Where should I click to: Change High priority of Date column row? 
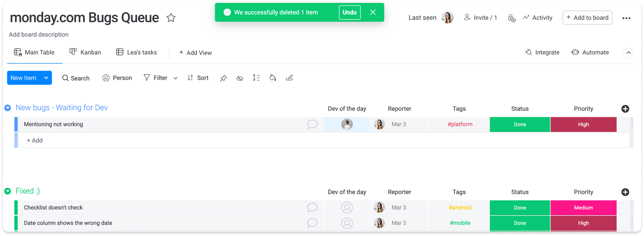pyautogui.click(x=583, y=223)
